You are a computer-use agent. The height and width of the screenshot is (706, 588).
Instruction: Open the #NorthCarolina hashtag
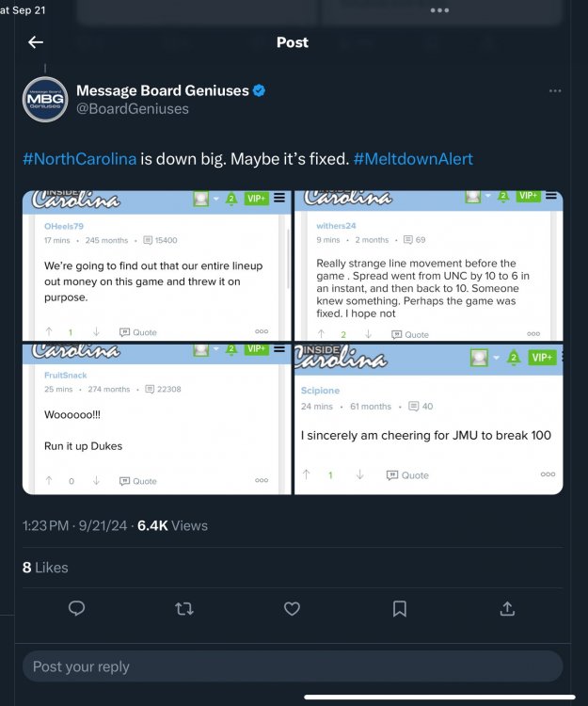tap(79, 159)
